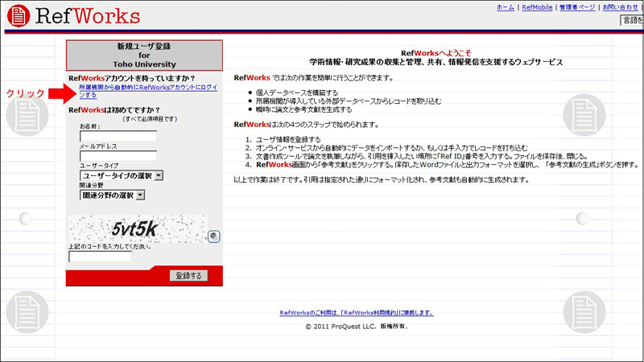The height and width of the screenshot is (362, 644).
Task: Click the RefWorks logo icon
Action: (x=19, y=15)
